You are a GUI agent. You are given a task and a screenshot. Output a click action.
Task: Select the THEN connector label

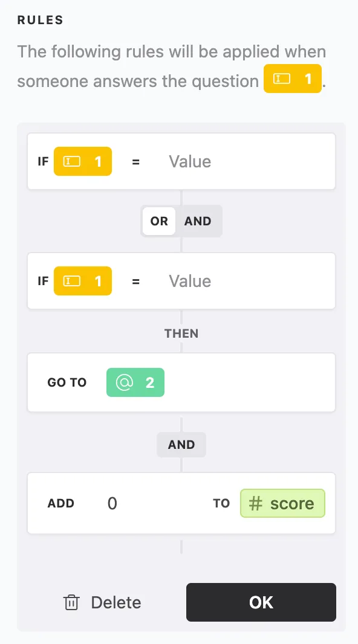pyautogui.click(x=181, y=333)
